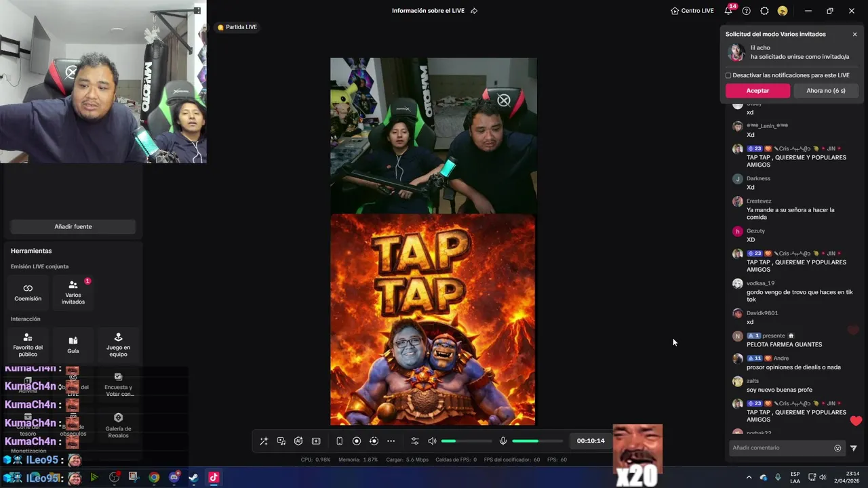Viewport: 868px width, 488px height.
Task: Click username Gezuty in chat
Action: pyautogui.click(x=755, y=231)
